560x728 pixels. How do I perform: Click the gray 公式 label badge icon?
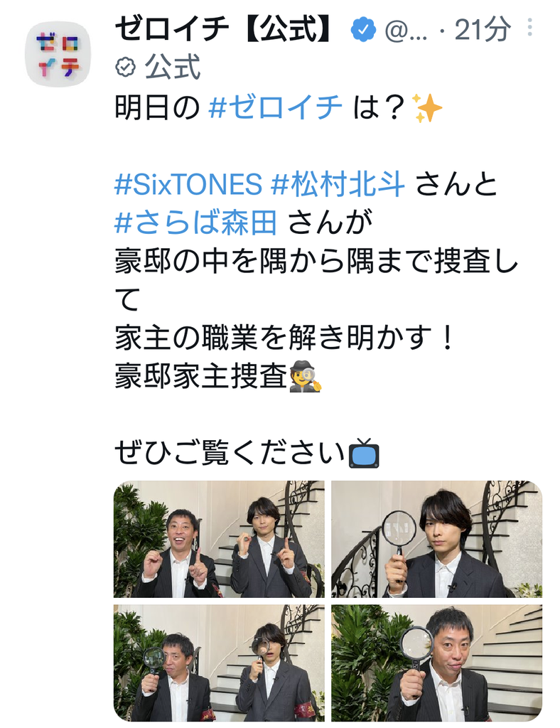pos(125,68)
